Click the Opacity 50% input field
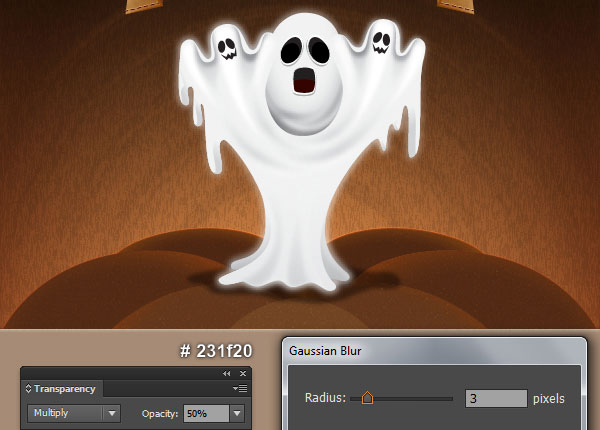 pos(206,414)
